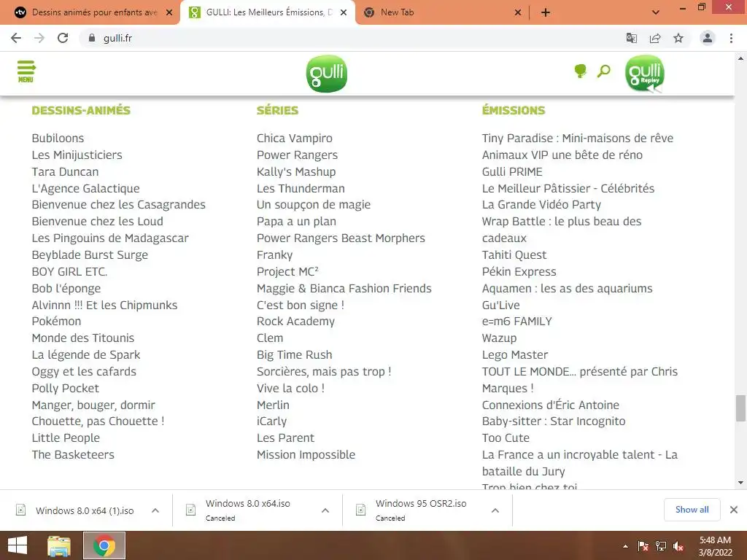This screenshot has height=560, width=747.
Task: Open File Explorer from taskbar
Action: [59, 545]
